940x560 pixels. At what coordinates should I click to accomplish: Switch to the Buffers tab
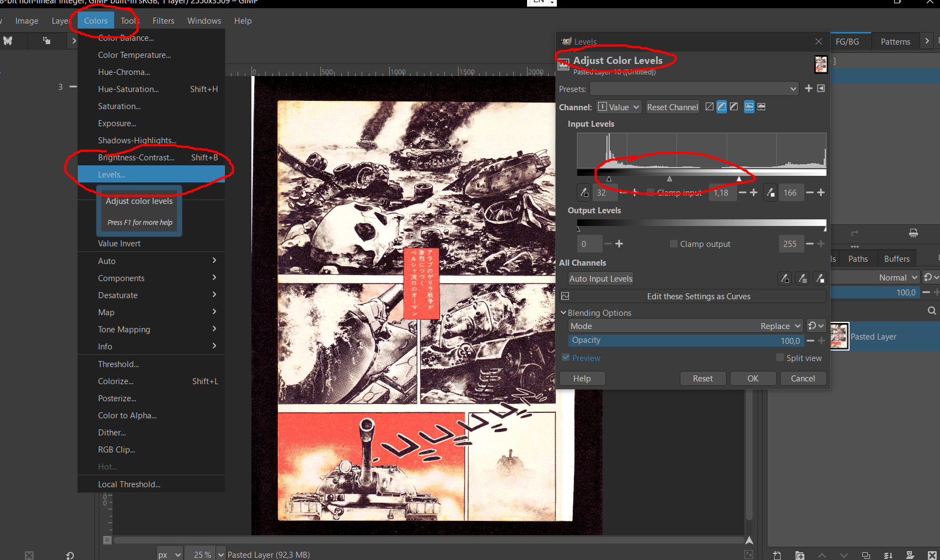click(x=896, y=259)
